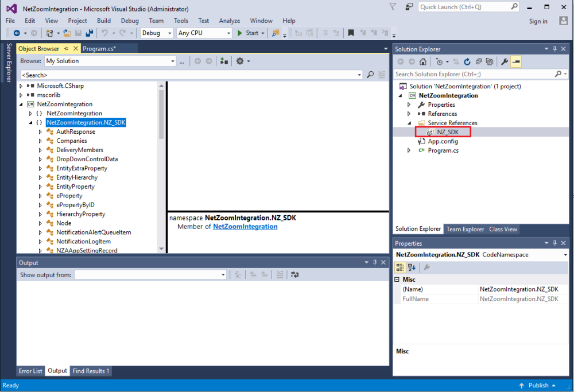Click the notifications flag icon in title bar
574x392 pixels.
click(393, 7)
